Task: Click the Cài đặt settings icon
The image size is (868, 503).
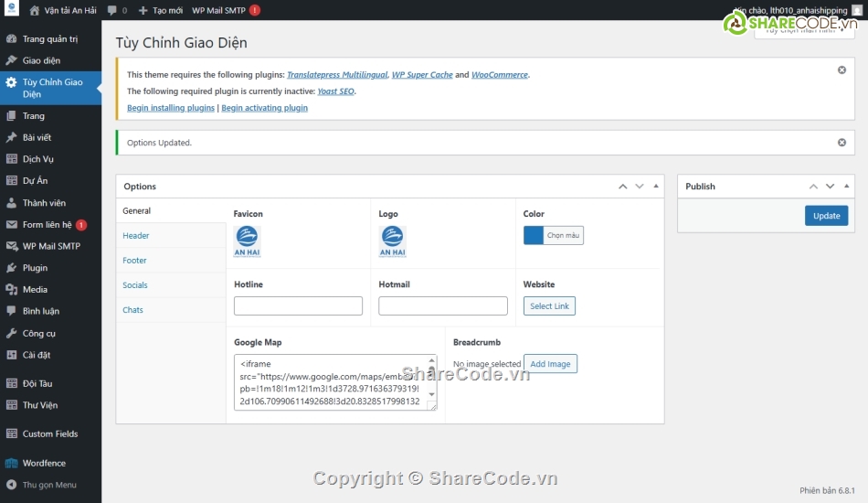Action: point(11,355)
